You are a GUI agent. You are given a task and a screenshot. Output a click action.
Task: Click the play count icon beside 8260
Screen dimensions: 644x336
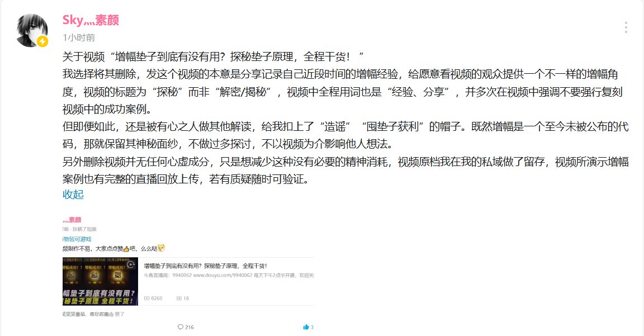tap(146, 298)
